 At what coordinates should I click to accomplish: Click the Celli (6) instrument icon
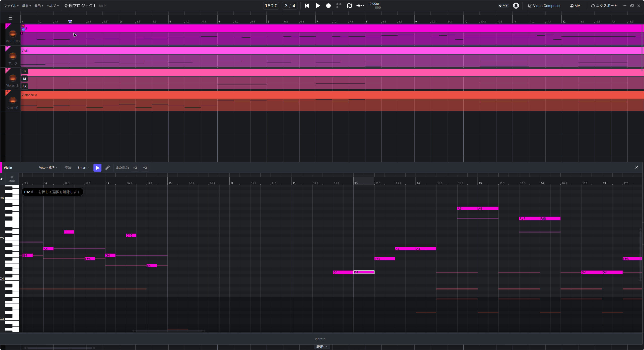coord(13,100)
